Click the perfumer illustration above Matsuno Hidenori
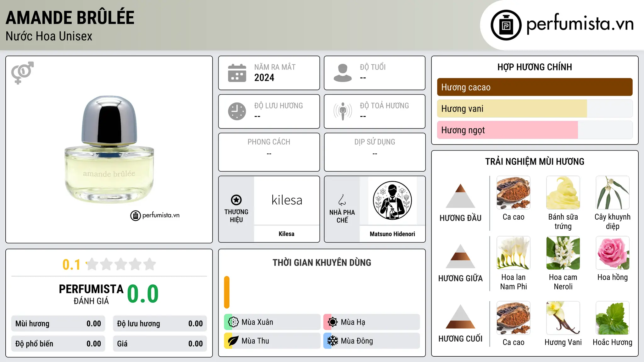The width and height of the screenshot is (644, 362). [x=392, y=200]
